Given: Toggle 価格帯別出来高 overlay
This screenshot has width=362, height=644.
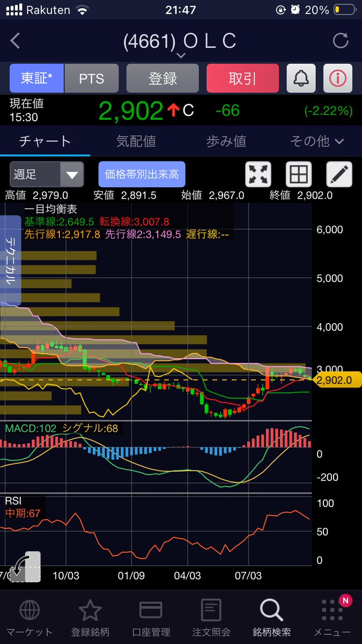Looking at the screenshot, I should 142,174.
